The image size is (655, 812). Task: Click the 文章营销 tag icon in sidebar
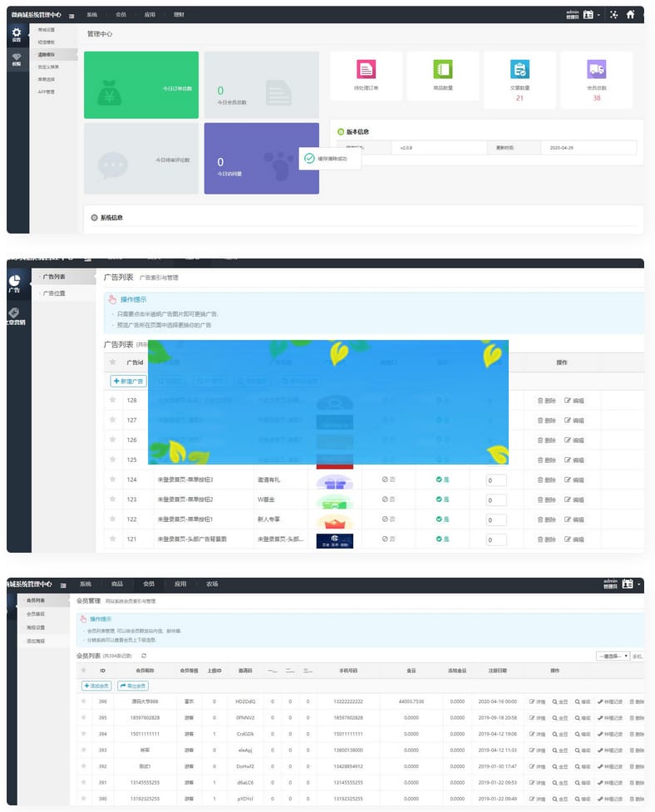14,313
